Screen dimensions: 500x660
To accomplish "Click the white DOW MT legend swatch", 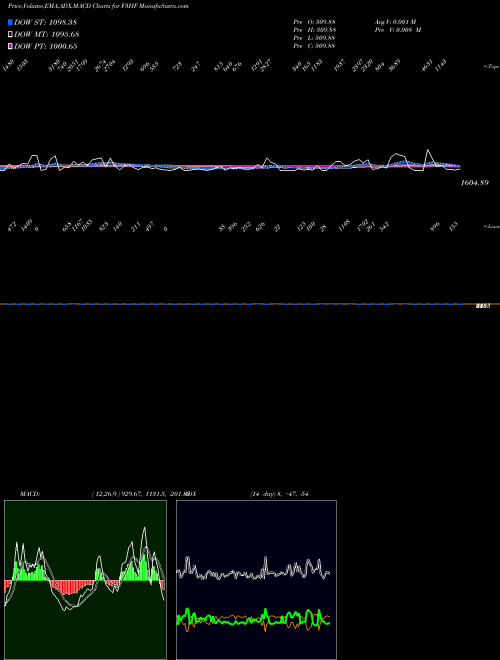I will [10, 34].
